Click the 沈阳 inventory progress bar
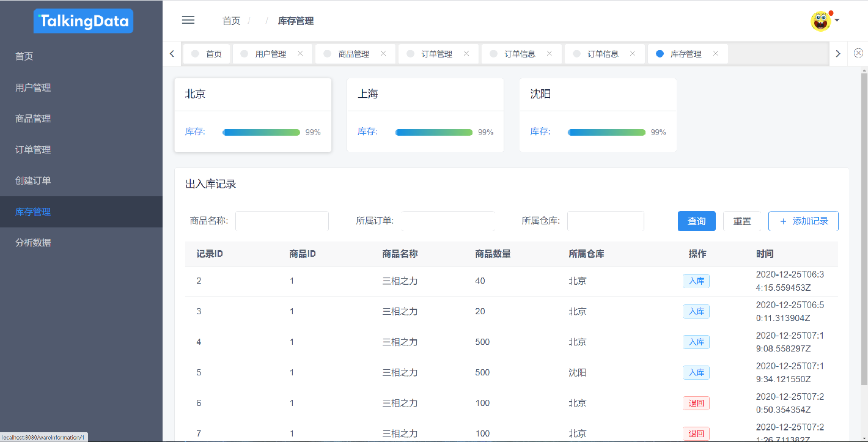 pos(606,132)
